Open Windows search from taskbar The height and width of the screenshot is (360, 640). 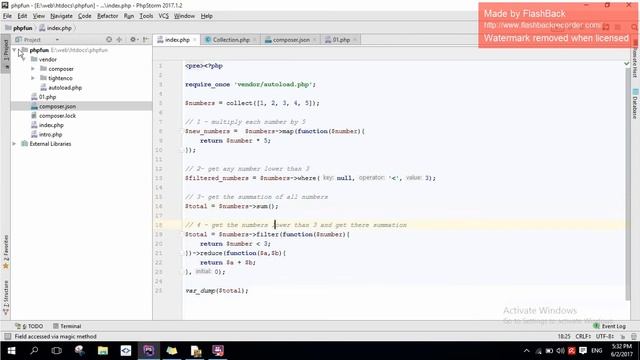(34, 351)
